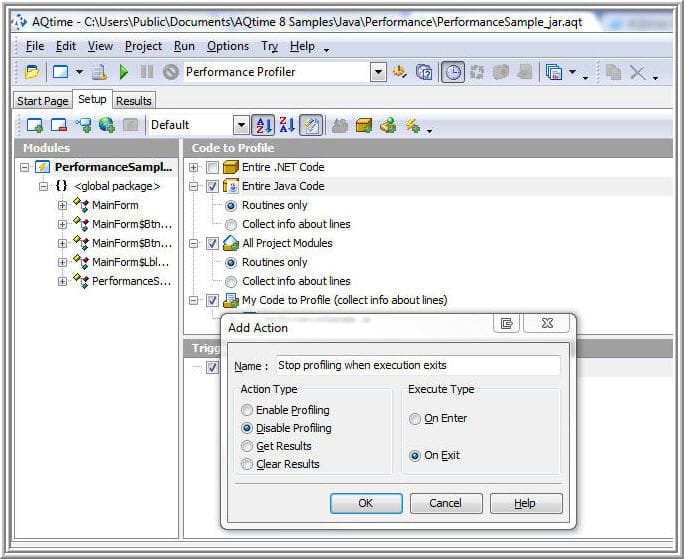Expand the Entire .NET Code node
Viewport: 684px width, 559px height.
coord(193,168)
